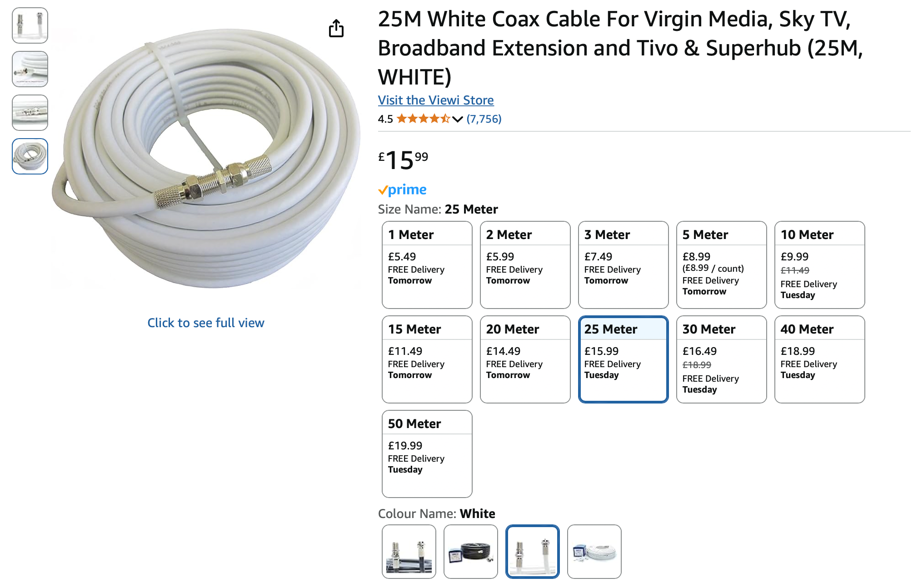This screenshot has height=588, width=918.
Task: Pick the 50 Meter size option
Action: click(x=427, y=453)
